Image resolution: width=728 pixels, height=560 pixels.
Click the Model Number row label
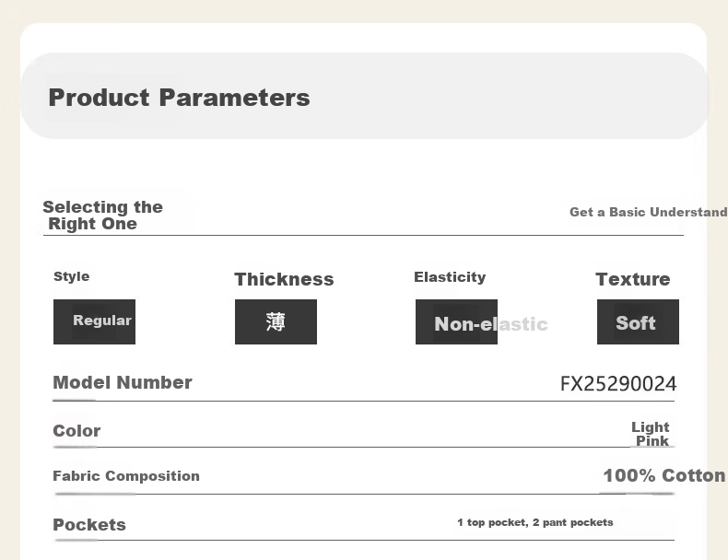(x=123, y=382)
